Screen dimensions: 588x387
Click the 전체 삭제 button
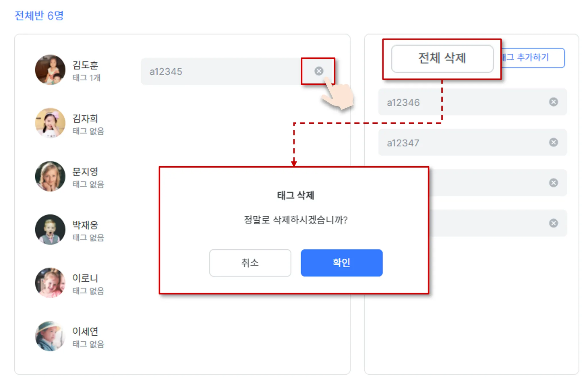[442, 59]
